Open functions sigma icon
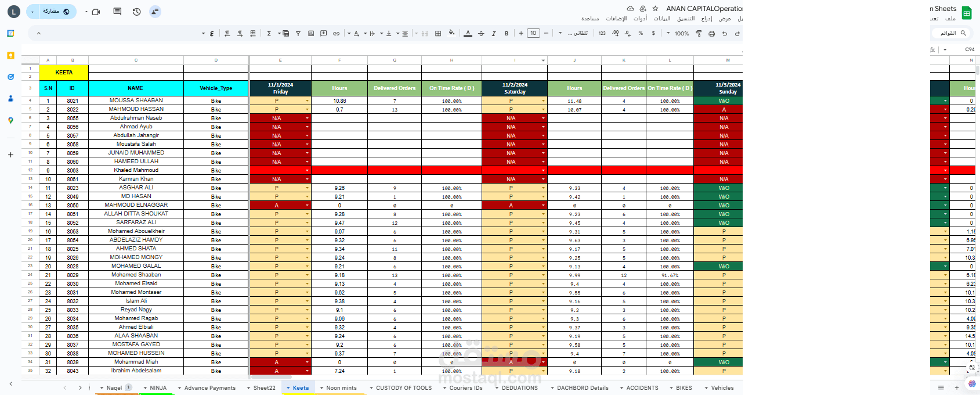Image resolution: width=980 pixels, height=395 pixels. [x=269, y=34]
